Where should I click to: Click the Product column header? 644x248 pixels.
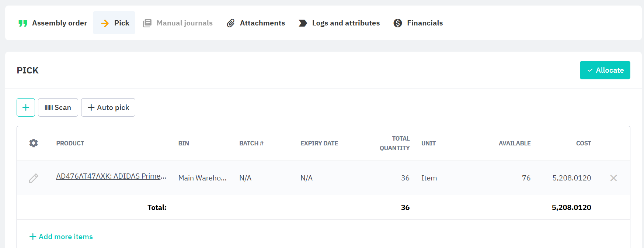70,143
